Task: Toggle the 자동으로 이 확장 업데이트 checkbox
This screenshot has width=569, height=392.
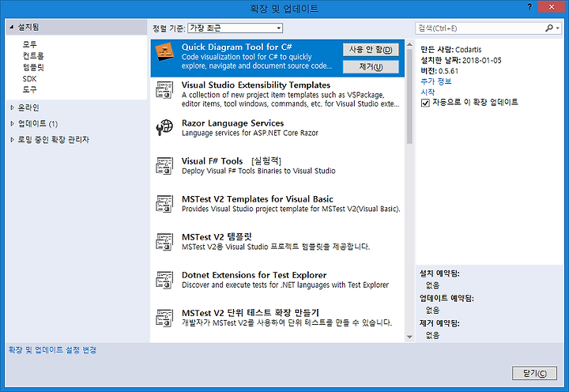Action: [425, 103]
